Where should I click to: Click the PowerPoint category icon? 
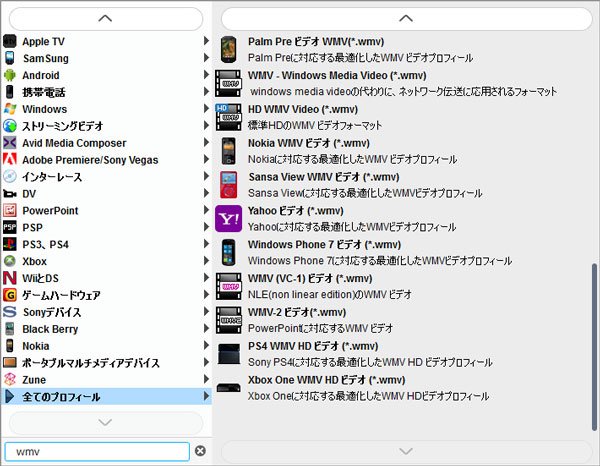pos(10,210)
